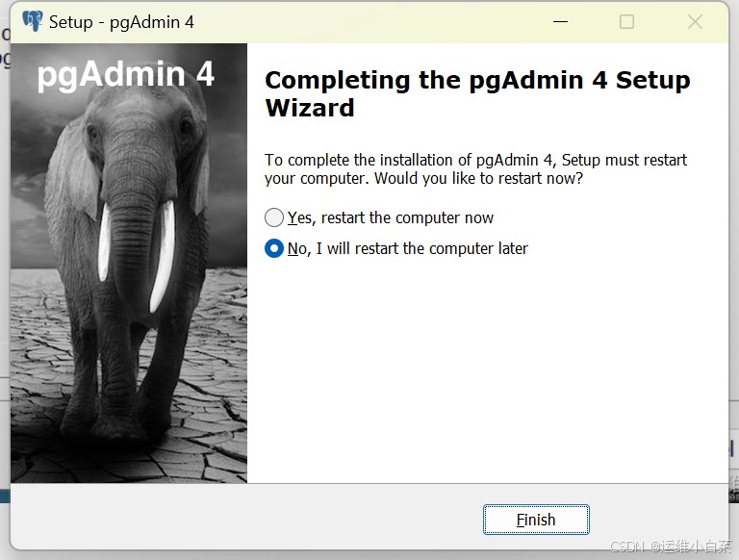Click the "Setup - pgAdmin 4" title bar text
Viewport: 739px width, 560px height.
121,21
